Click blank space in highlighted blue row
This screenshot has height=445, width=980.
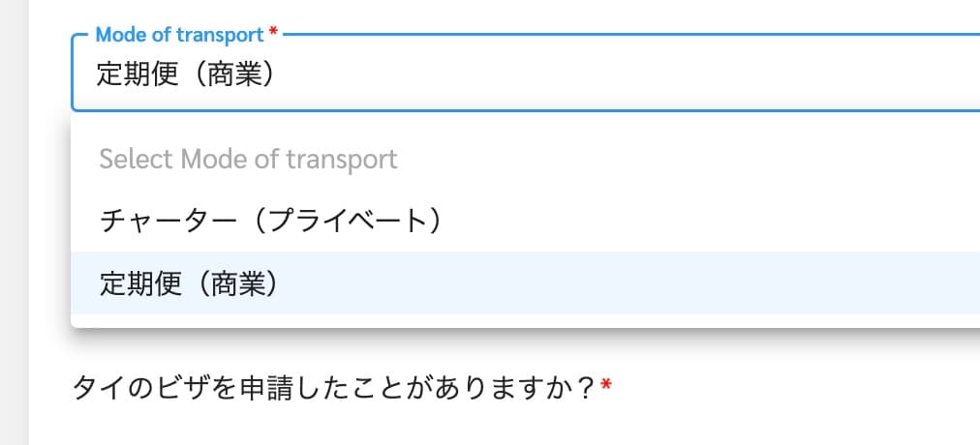coord(625,283)
